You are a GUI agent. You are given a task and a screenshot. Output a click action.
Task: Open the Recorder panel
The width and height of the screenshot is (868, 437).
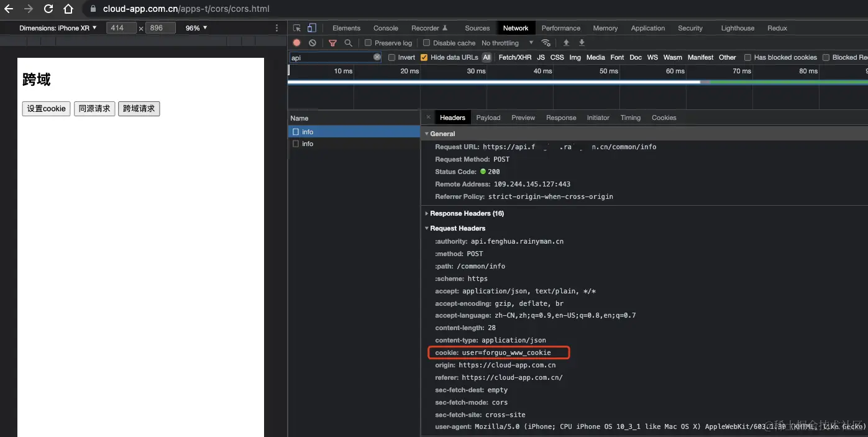(x=429, y=28)
